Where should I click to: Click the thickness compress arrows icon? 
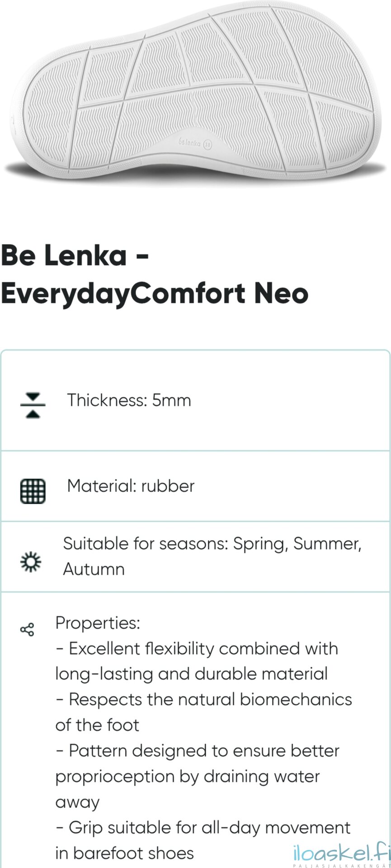point(33,406)
